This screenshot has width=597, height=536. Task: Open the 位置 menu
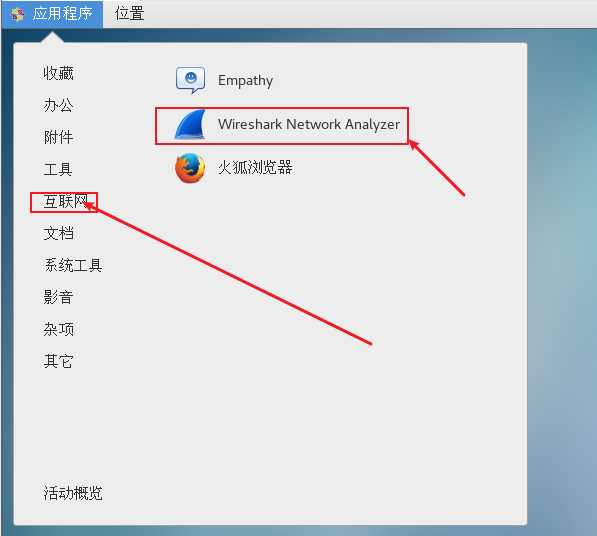click(129, 14)
